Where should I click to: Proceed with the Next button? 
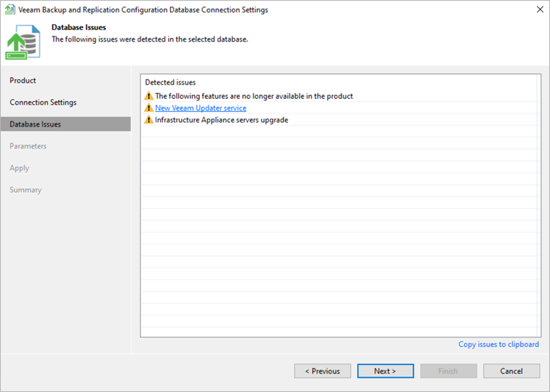tap(385, 371)
